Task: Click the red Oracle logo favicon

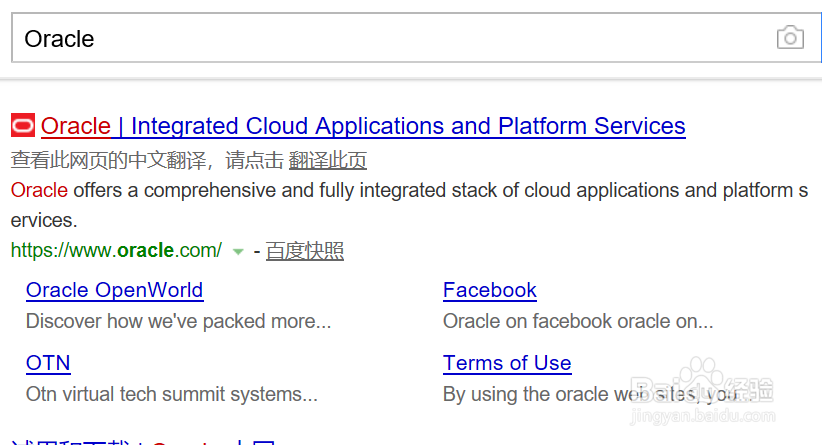Action: (x=23, y=125)
